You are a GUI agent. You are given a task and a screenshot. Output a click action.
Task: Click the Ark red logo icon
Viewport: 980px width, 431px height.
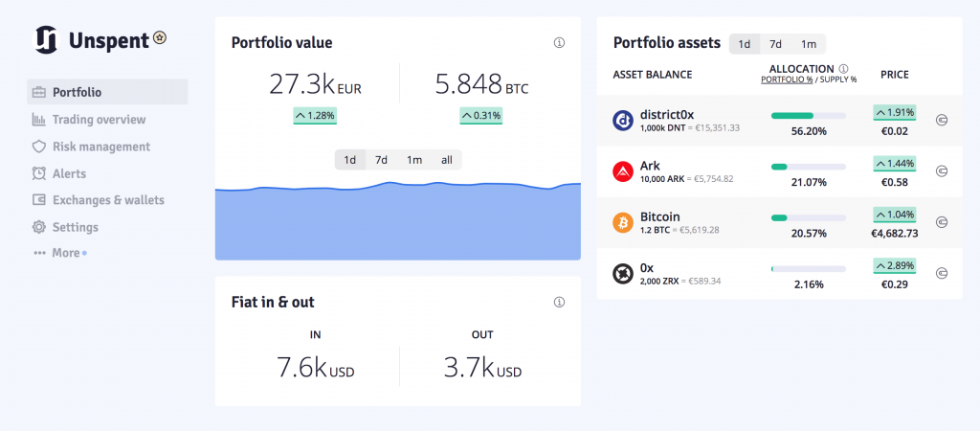point(622,171)
